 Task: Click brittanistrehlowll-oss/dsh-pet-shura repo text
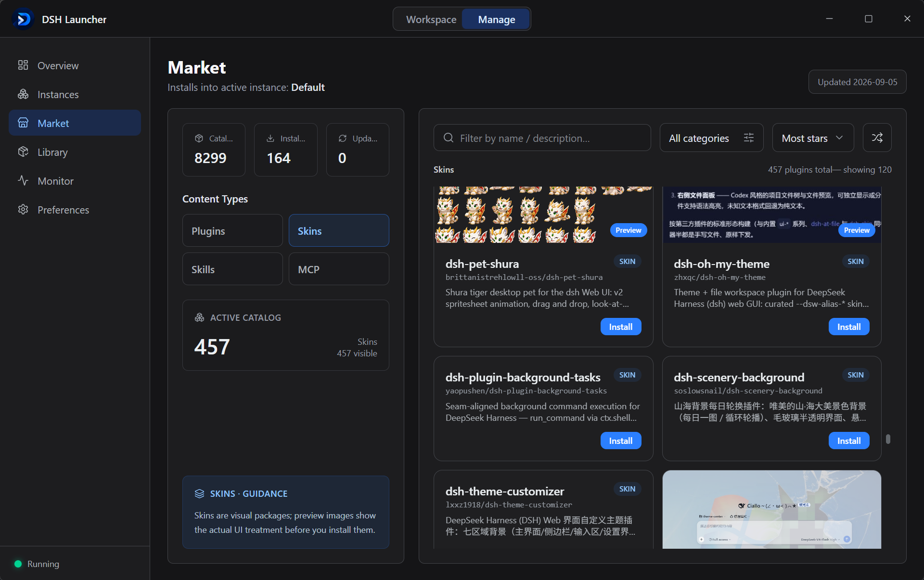tap(524, 277)
